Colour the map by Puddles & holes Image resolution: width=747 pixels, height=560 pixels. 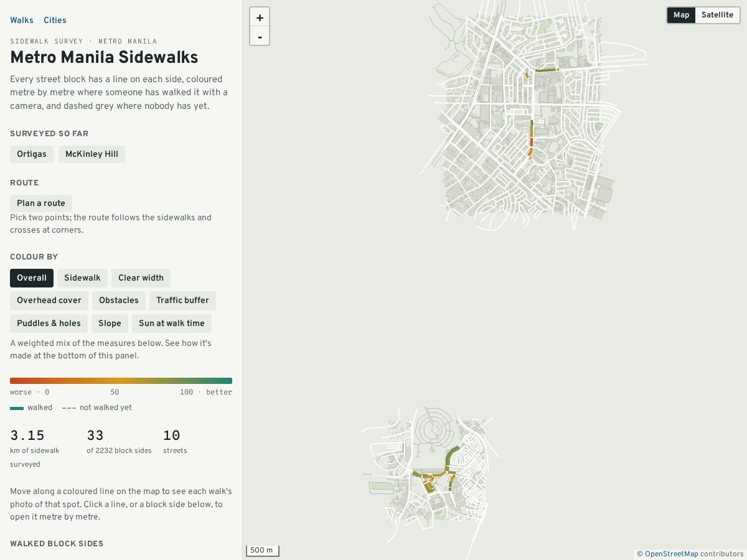(x=49, y=324)
